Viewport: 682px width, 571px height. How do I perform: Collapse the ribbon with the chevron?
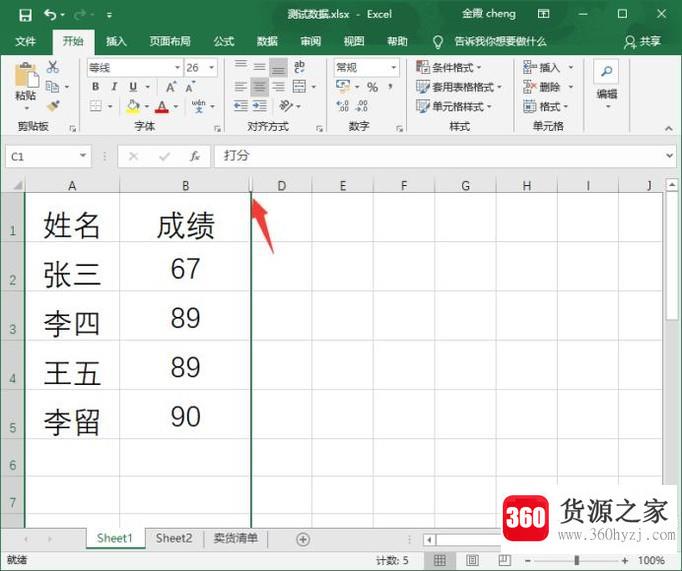(669, 128)
